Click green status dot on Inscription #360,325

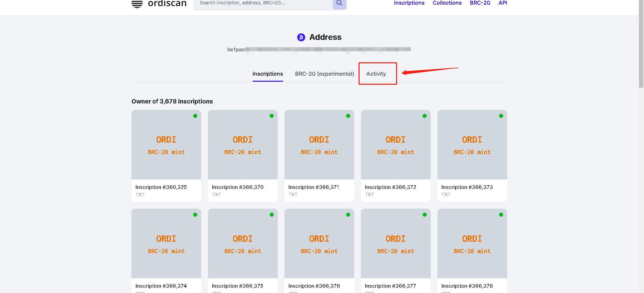coord(195,116)
